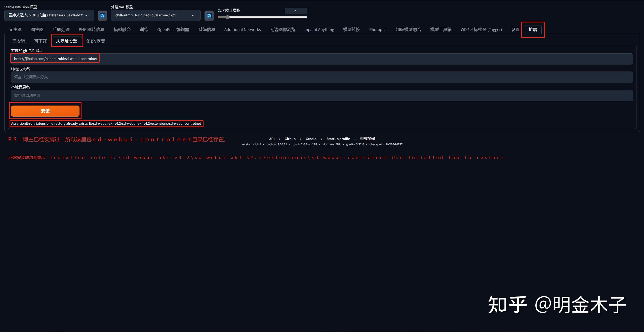Refresh the Stable Diffusion model list
Image resolution: width=644 pixels, height=332 pixels.
(x=102, y=16)
